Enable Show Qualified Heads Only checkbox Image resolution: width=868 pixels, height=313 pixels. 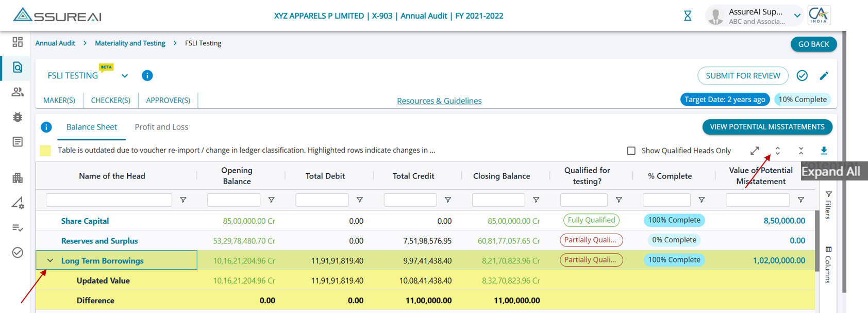[x=631, y=151]
